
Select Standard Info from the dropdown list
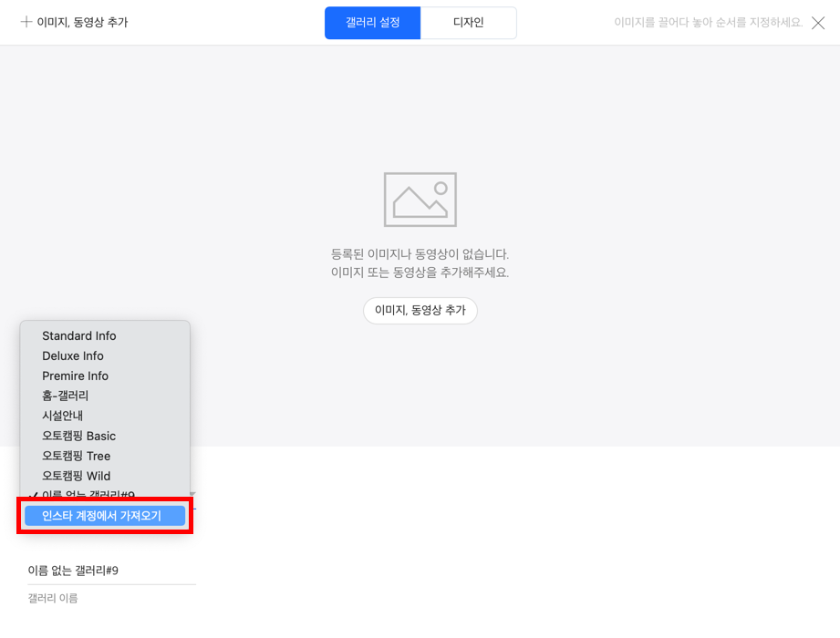[105, 335]
